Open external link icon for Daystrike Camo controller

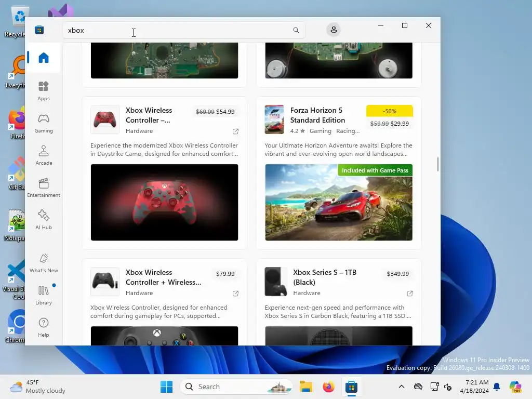235,131
